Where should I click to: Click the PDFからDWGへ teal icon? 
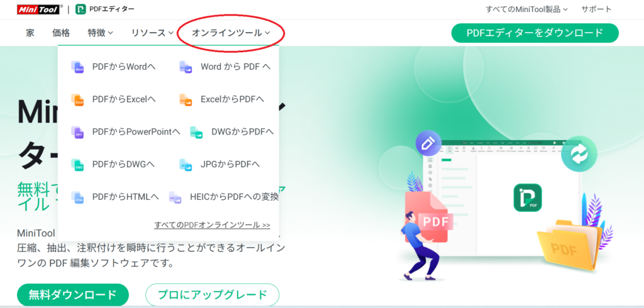77,165
